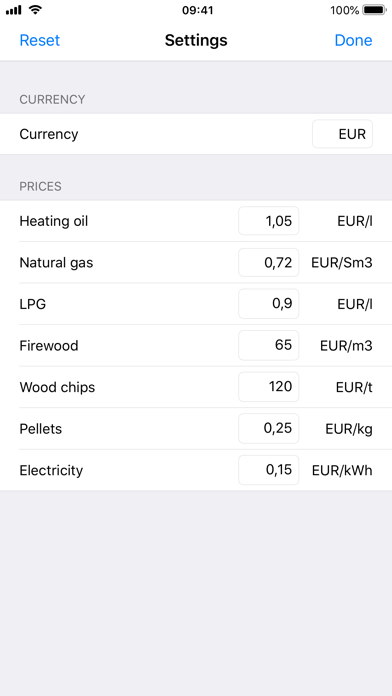Tap Done to close Settings
The height and width of the screenshot is (696, 392).
(353, 40)
